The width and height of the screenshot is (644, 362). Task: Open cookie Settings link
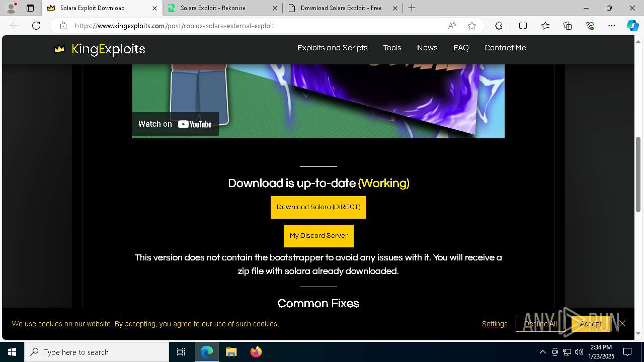tap(495, 324)
